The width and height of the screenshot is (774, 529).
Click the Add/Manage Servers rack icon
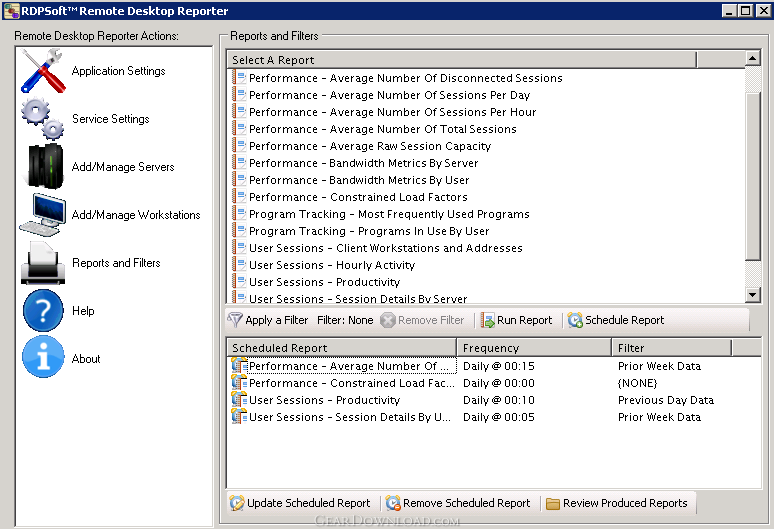[45, 166]
